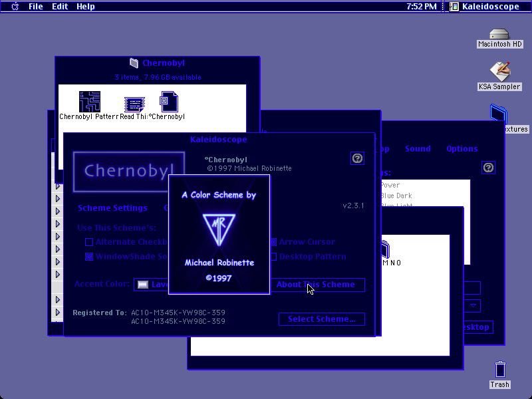Click help button in rear Options window
The height and width of the screenshot is (399, 532).
click(488, 168)
